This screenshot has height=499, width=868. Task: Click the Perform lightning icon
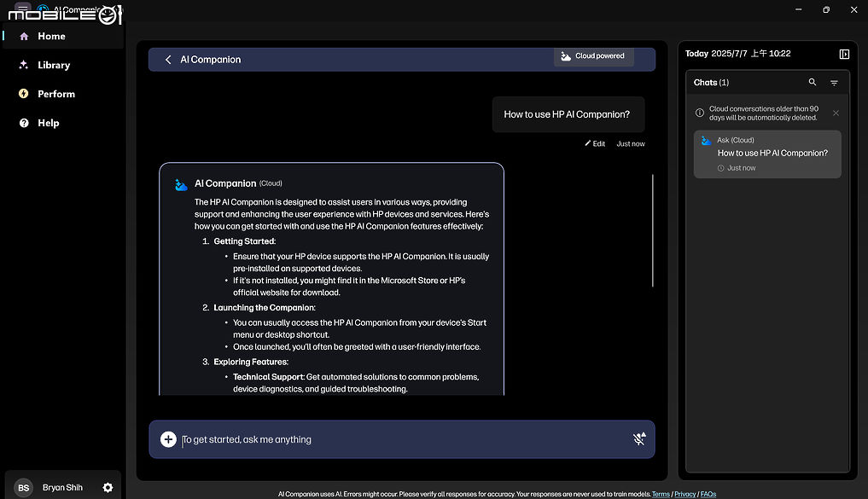pyautogui.click(x=23, y=94)
